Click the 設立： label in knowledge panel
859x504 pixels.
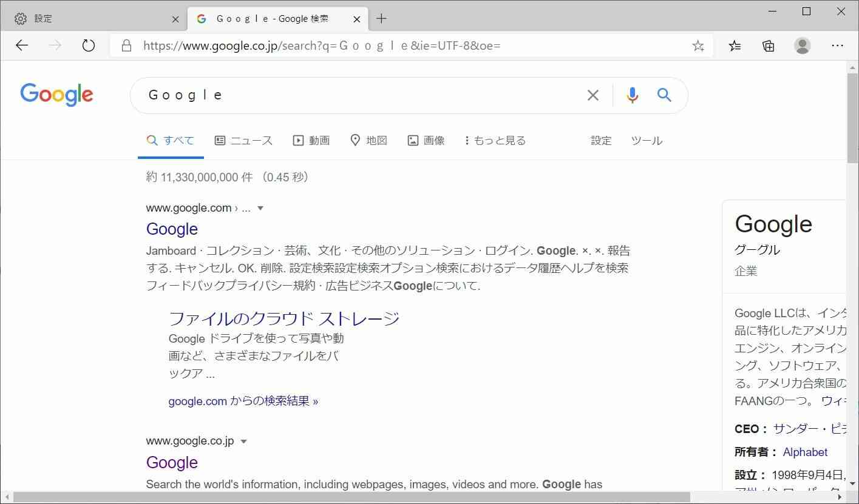pyautogui.click(x=751, y=475)
